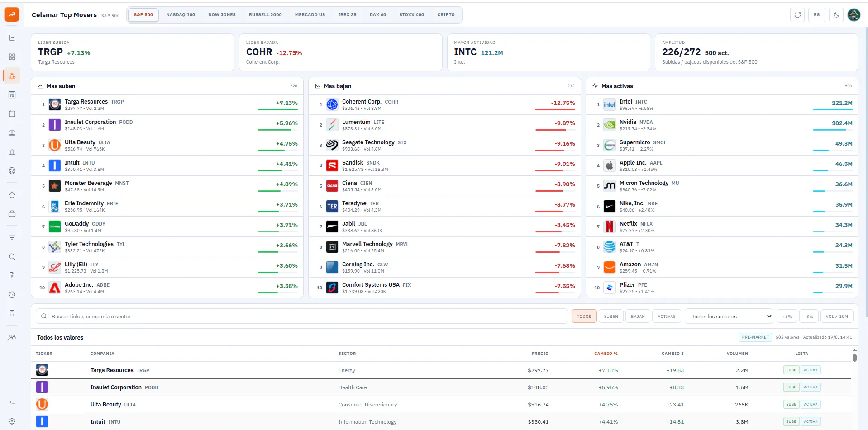Toggle the ES language button
This screenshot has height=430, width=868.
point(817,15)
